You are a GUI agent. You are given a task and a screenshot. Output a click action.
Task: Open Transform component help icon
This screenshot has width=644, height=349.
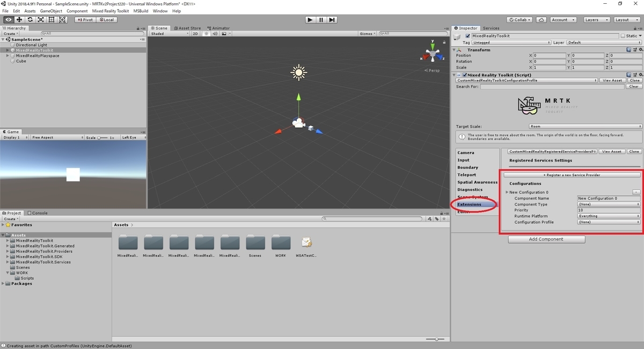tap(628, 50)
